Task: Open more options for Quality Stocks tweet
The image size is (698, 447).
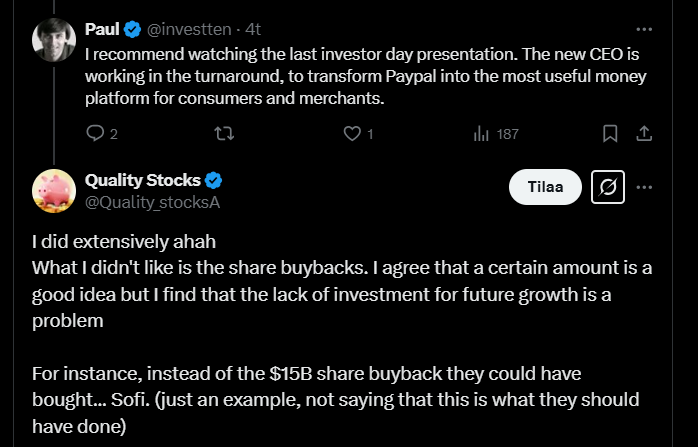Action: click(x=645, y=187)
